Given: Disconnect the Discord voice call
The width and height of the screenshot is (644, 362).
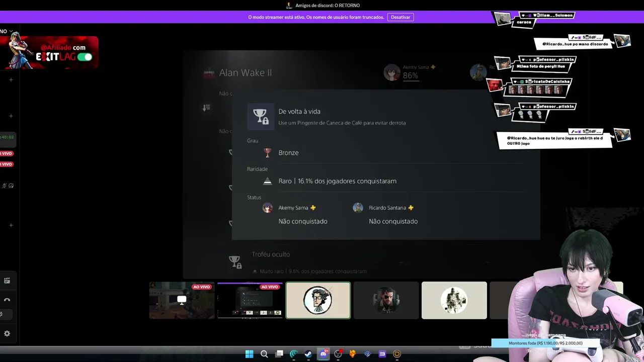Looking at the screenshot, I should pos(7,300).
